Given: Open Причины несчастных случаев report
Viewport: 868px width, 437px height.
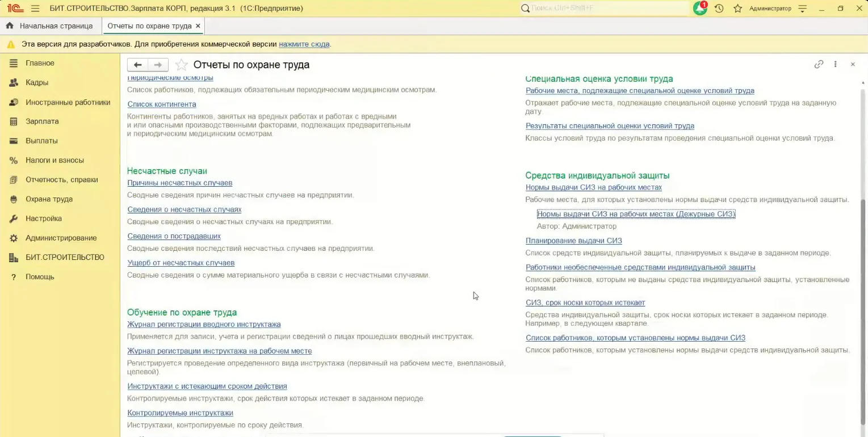Looking at the screenshot, I should point(180,183).
